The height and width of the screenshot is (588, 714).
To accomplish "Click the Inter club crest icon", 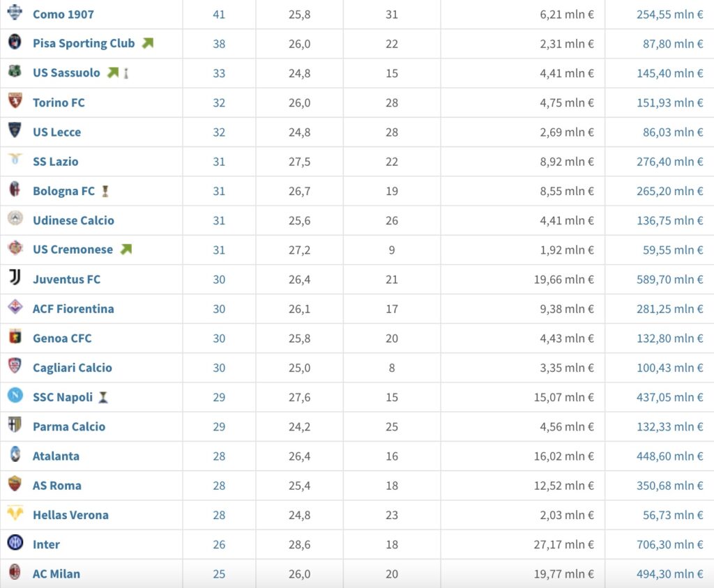I will tap(15, 543).
